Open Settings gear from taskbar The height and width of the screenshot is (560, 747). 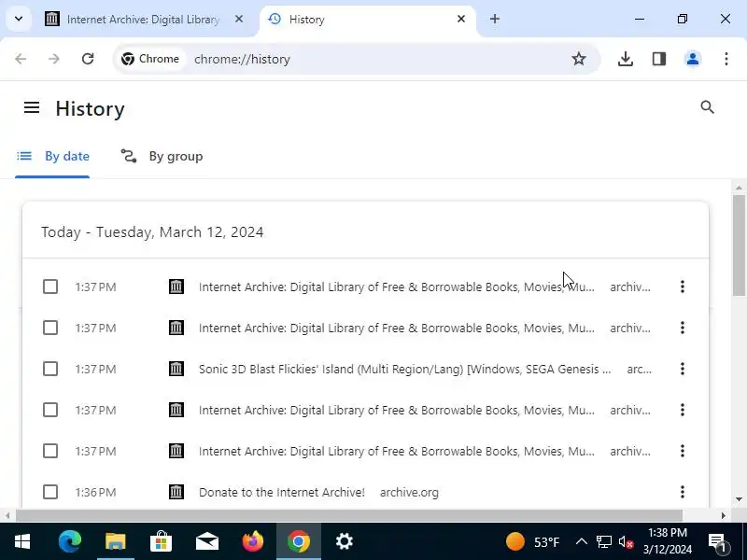coord(344,541)
